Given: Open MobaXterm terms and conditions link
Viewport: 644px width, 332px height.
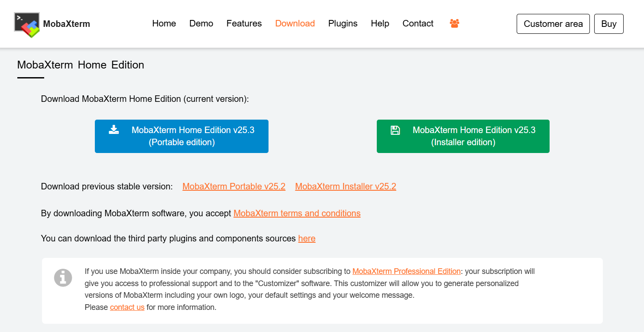Looking at the screenshot, I should tap(297, 213).
